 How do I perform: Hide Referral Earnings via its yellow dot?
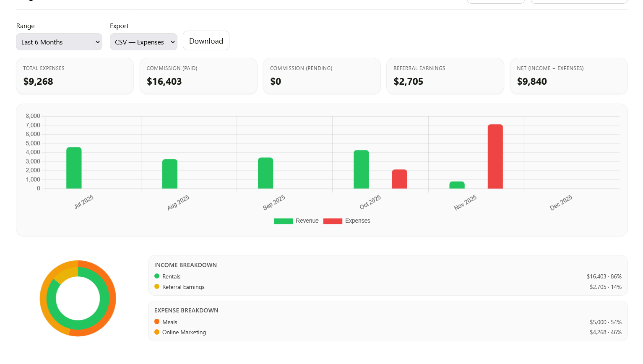(x=156, y=287)
